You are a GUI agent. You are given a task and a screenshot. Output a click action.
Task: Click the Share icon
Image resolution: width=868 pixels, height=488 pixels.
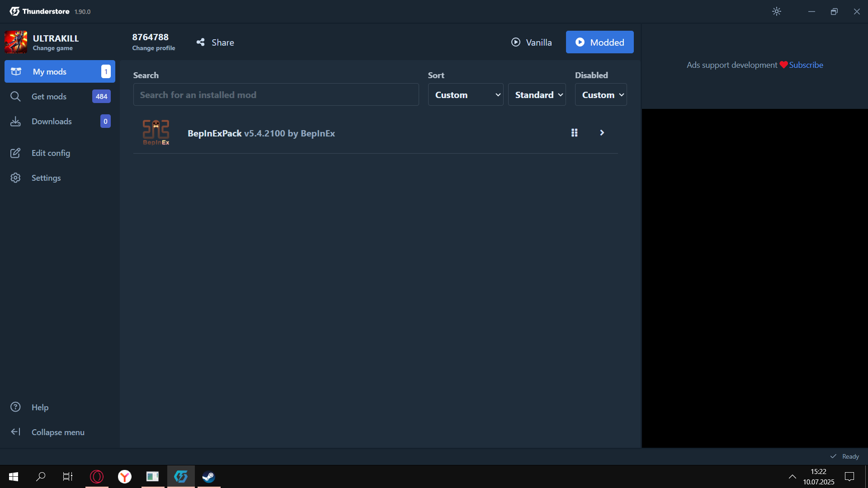tap(200, 42)
